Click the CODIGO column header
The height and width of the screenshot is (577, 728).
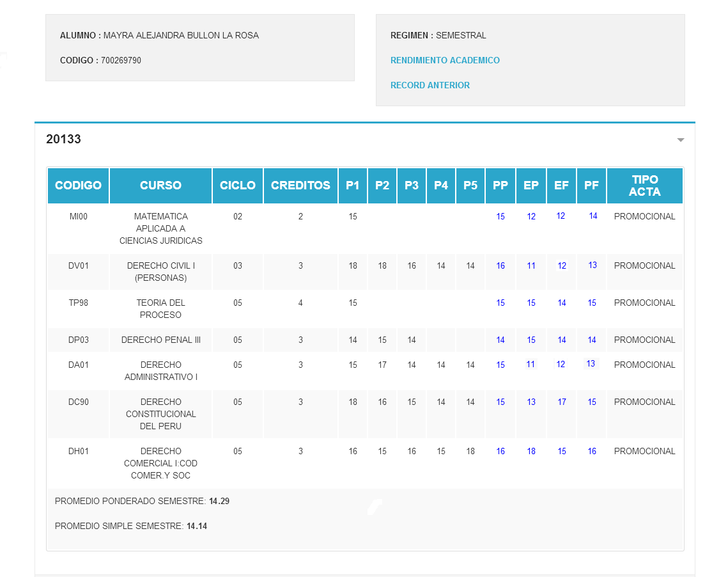point(78,185)
